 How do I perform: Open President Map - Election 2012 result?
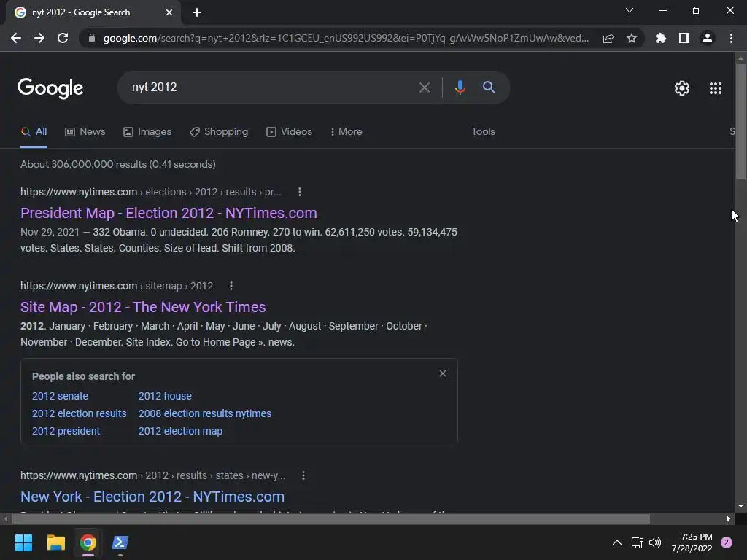pos(169,213)
